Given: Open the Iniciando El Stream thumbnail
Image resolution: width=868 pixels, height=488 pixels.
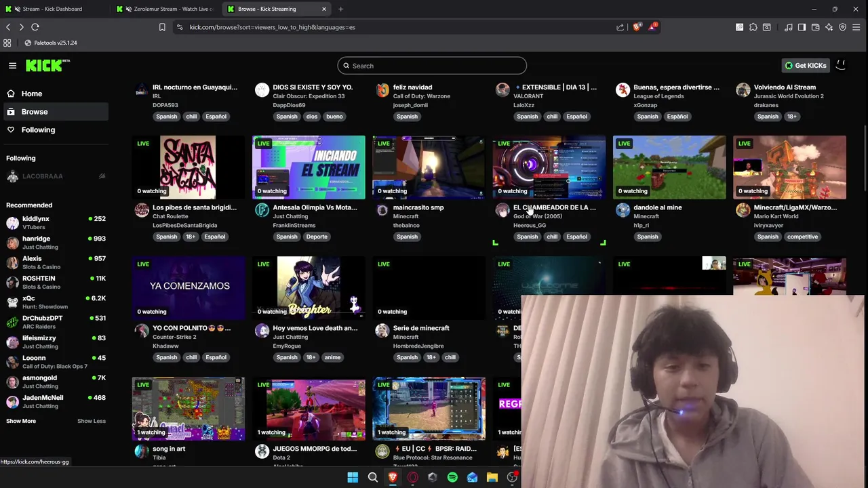Looking at the screenshot, I should point(309,167).
